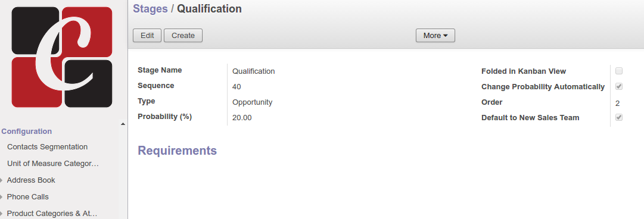Open Contacts Segmentation menu item
644x219 pixels.
[x=47, y=147]
